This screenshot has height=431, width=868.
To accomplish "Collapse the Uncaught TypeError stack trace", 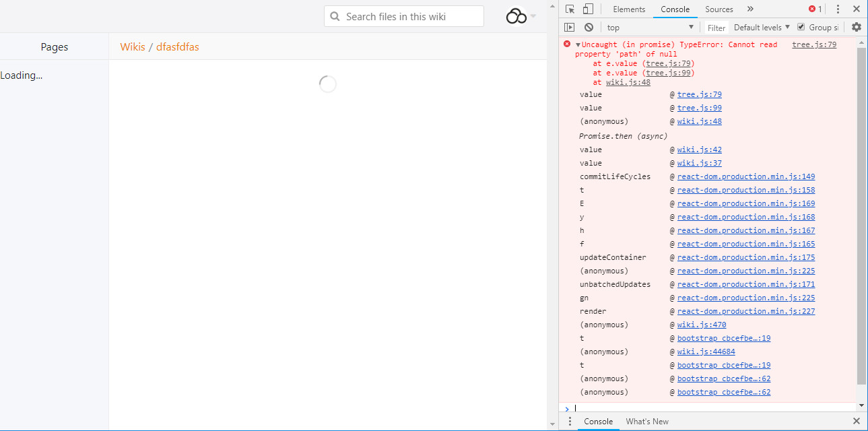I will click(x=578, y=45).
